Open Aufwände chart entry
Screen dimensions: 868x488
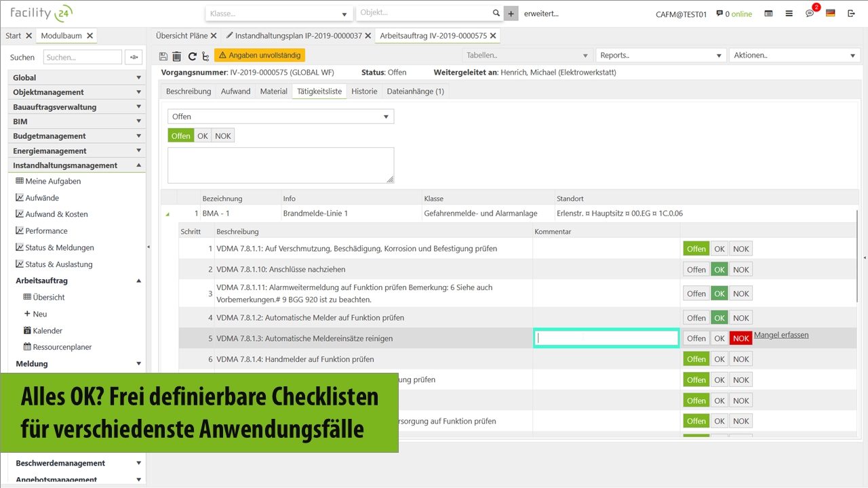[37, 198]
